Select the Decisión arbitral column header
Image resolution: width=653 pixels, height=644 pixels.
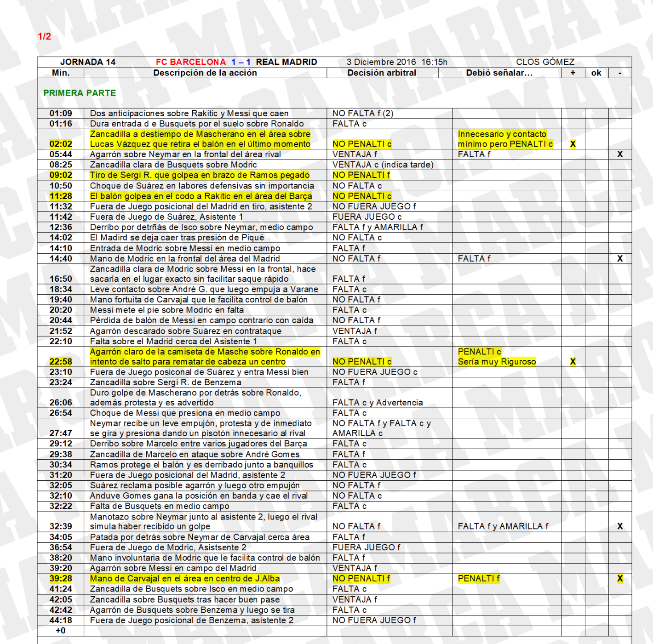(x=382, y=73)
